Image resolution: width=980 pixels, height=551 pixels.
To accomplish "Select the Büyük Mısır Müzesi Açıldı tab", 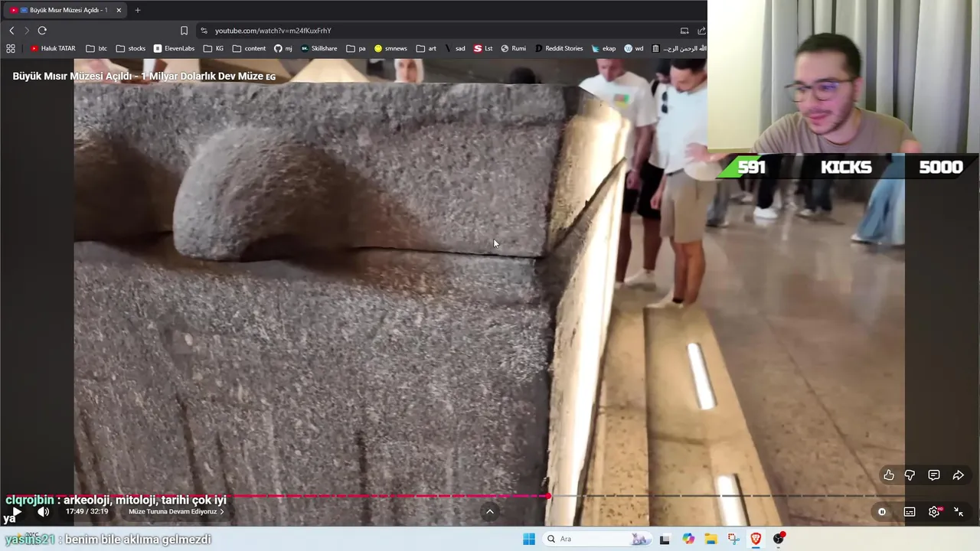I will (65, 10).
